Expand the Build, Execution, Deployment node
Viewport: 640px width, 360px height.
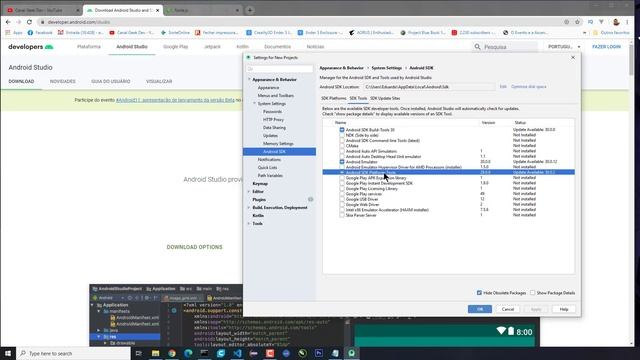(249, 208)
